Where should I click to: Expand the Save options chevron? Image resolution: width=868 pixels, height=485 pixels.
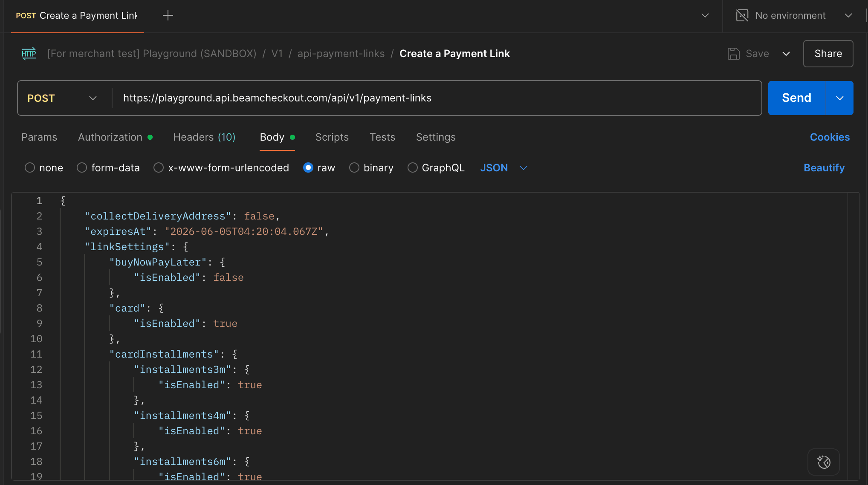click(x=786, y=54)
